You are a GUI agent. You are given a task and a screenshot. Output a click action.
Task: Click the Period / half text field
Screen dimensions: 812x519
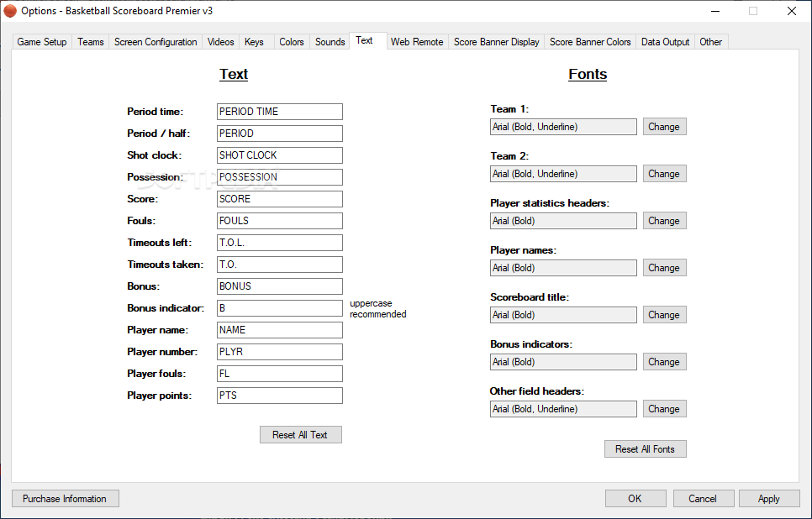[280, 134]
